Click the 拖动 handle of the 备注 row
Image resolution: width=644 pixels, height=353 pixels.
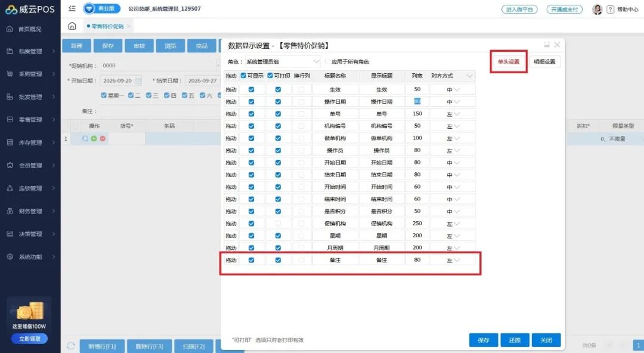point(231,260)
